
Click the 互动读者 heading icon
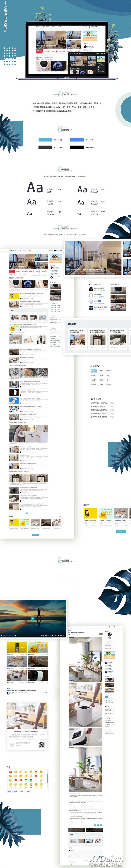90,284
